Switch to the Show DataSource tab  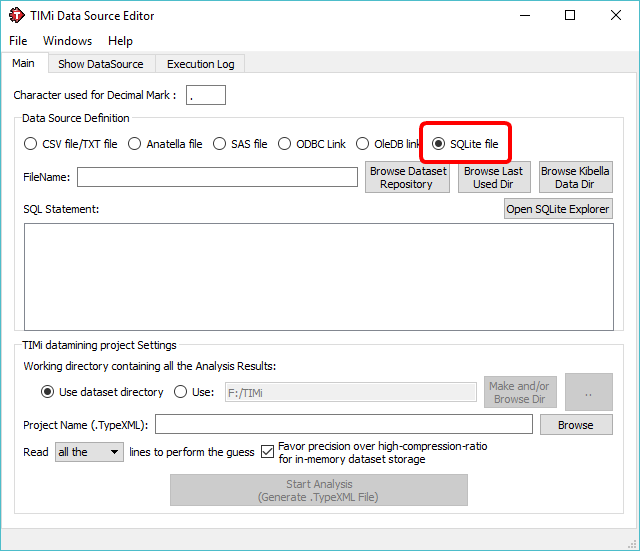click(101, 64)
